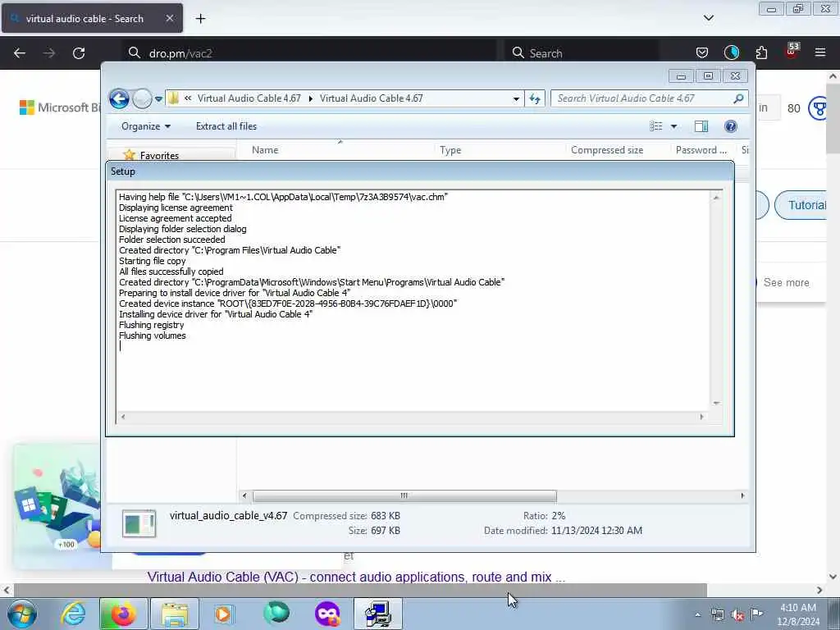Switch to Firefox in the taskbar
Screen dimensions: 840x630
[x=123, y=614]
